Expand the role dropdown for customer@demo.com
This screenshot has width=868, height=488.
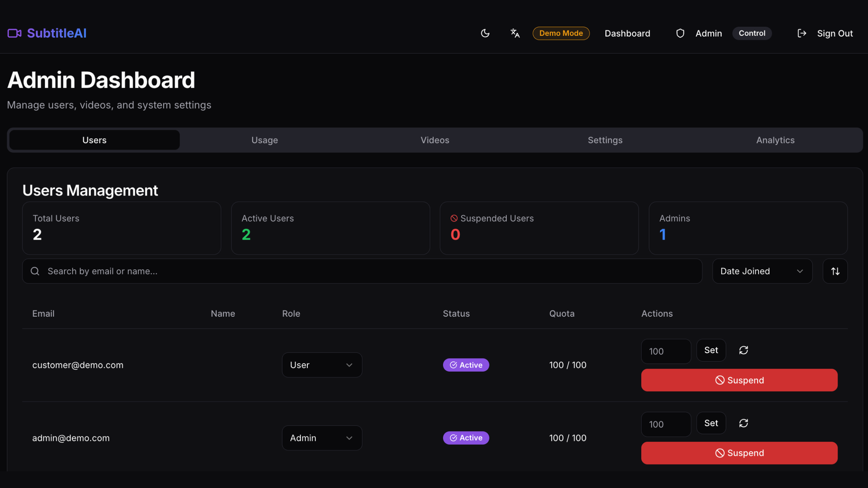[322, 365]
